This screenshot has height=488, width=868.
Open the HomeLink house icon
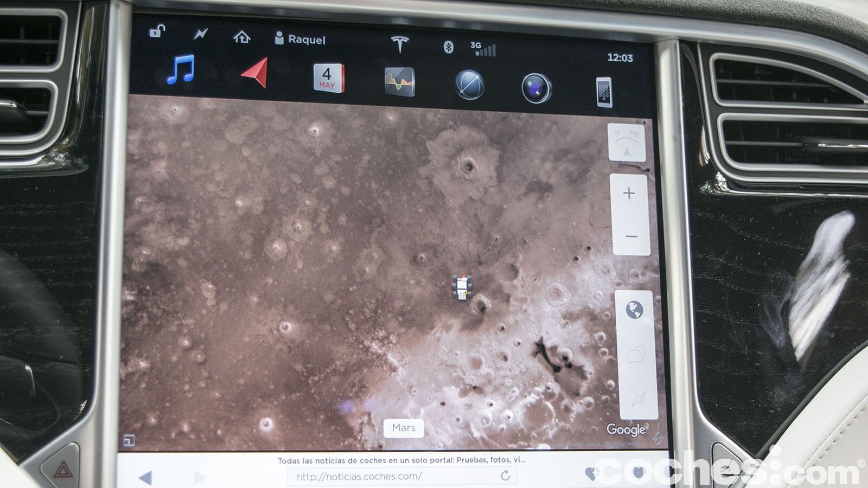click(x=241, y=36)
